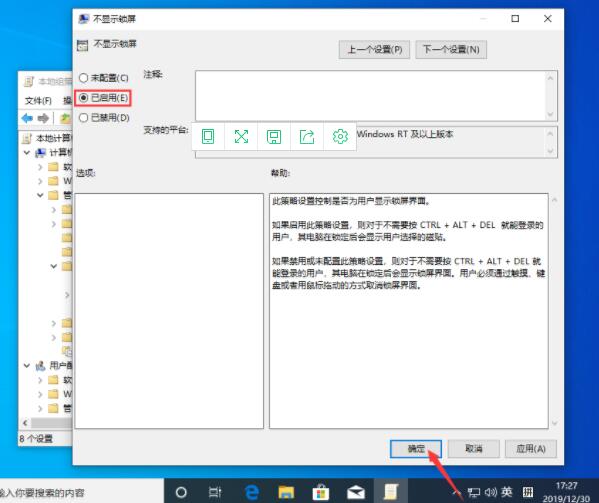Click the help pane scroll-down arrow
Screen dimensions: 599x503
click(x=554, y=423)
